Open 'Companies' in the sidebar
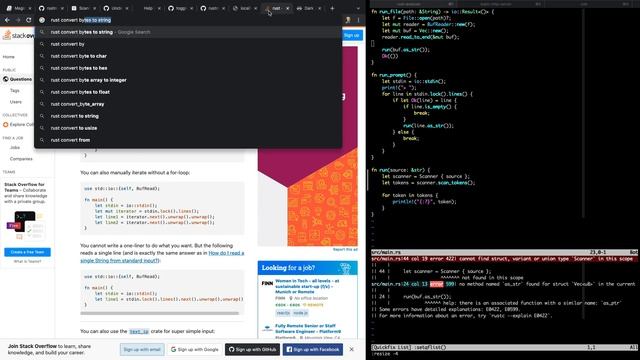 click(21, 159)
